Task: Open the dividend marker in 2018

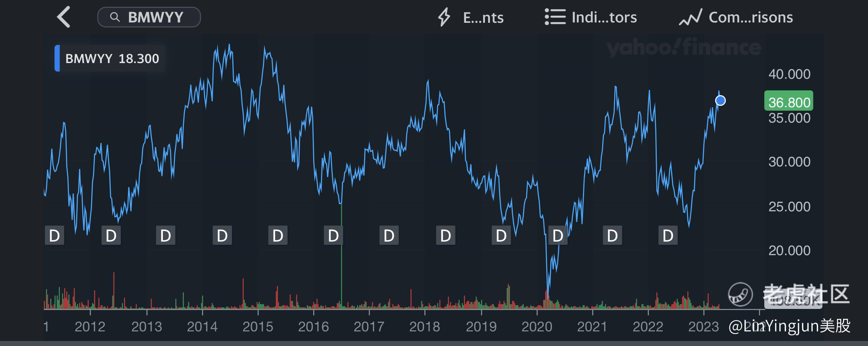Action: click(446, 236)
